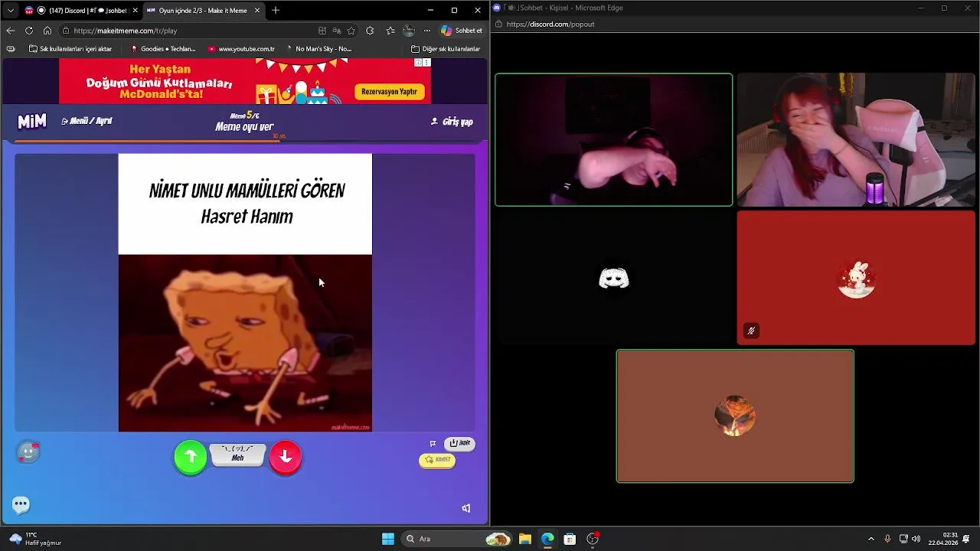Viewport: 980px width, 551px height.
Task: Vote Meh on the meme
Action: point(237,455)
